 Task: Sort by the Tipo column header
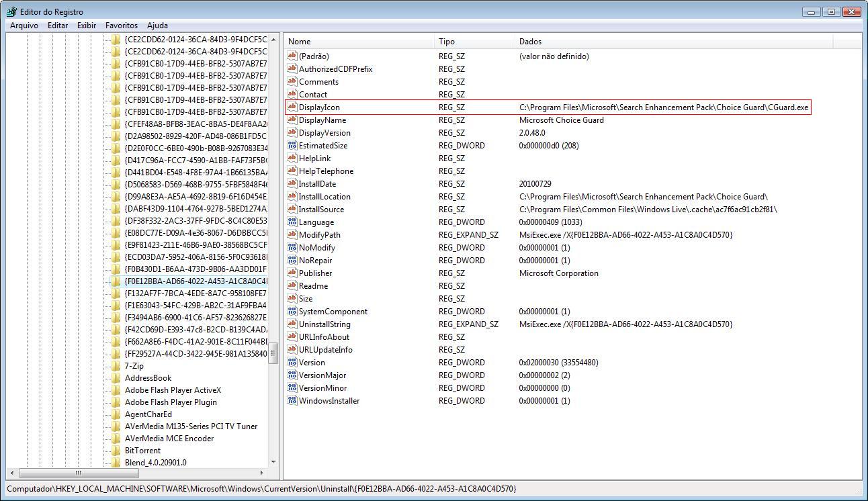pyautogui.click(x=475, y=42)
